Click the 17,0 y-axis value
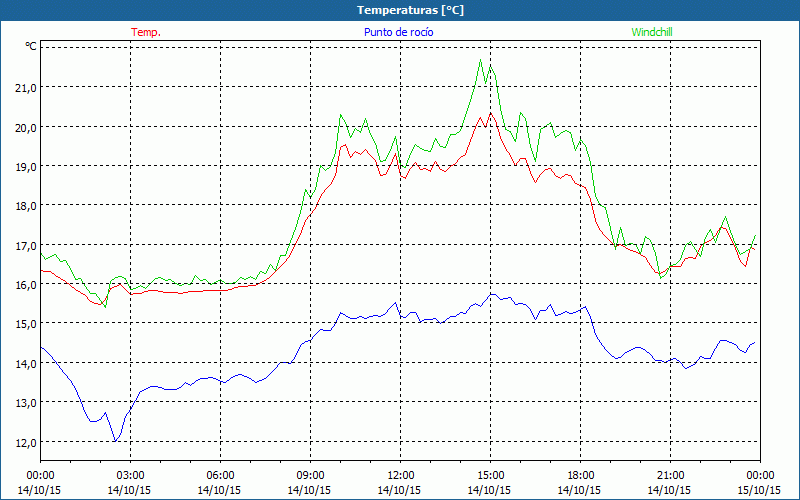This screenshot has width=800, height=500. (x=26, y=245)
